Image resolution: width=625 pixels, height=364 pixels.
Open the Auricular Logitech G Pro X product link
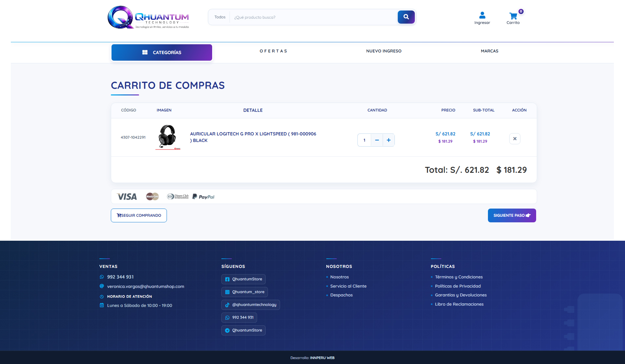(x=253, y=137)
